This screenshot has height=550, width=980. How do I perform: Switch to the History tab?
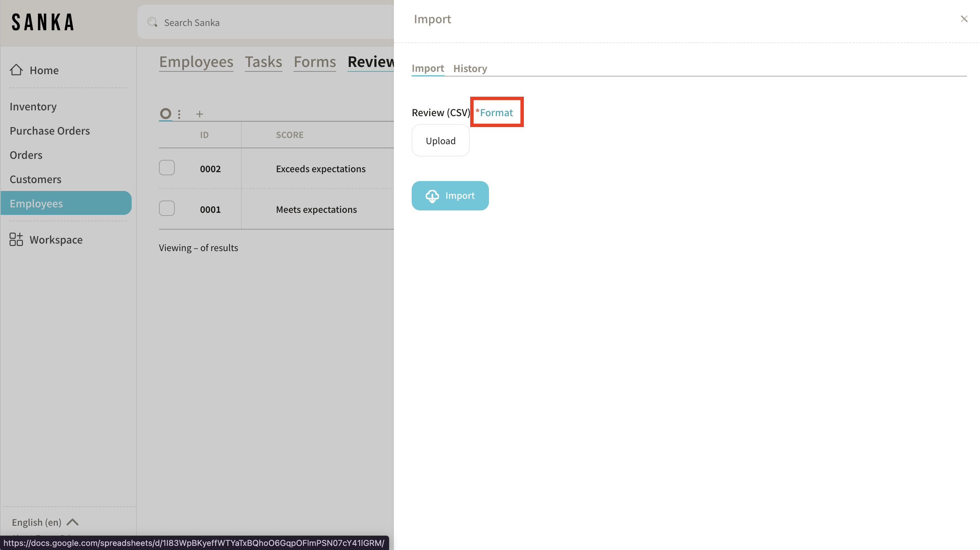tap(470, 68)
